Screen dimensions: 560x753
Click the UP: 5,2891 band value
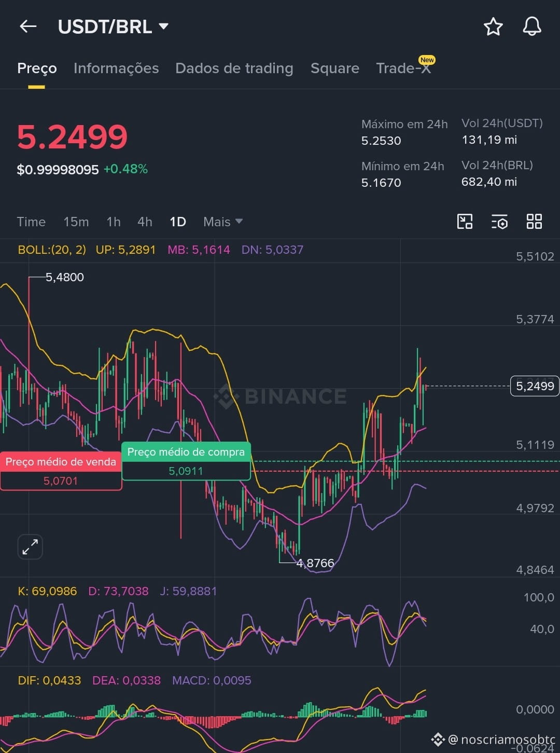coord(125,250)
